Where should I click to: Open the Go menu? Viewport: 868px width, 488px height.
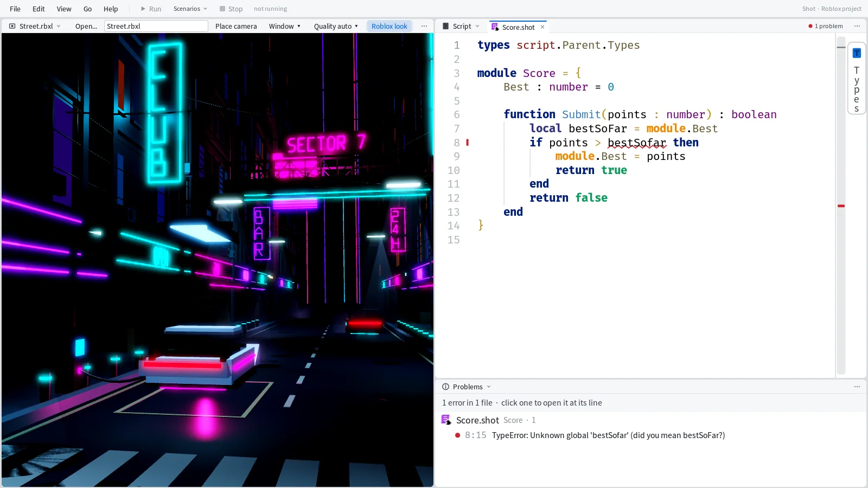click(88, 9)
